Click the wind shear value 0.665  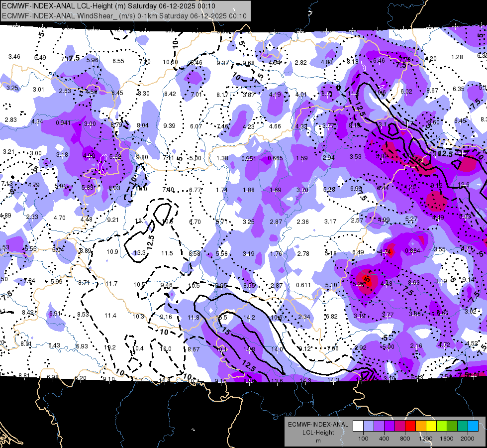tap(275, 158)
